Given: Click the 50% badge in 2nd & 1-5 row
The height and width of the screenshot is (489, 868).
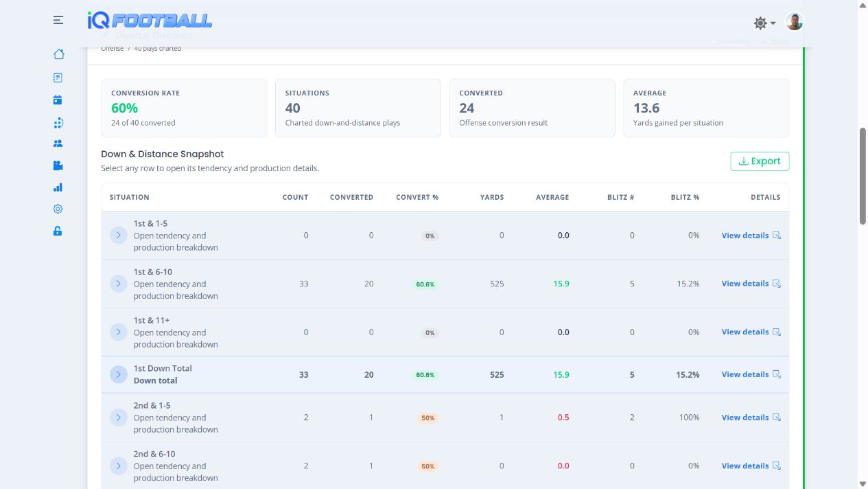Looking at the screenshot, I should 428,418.
